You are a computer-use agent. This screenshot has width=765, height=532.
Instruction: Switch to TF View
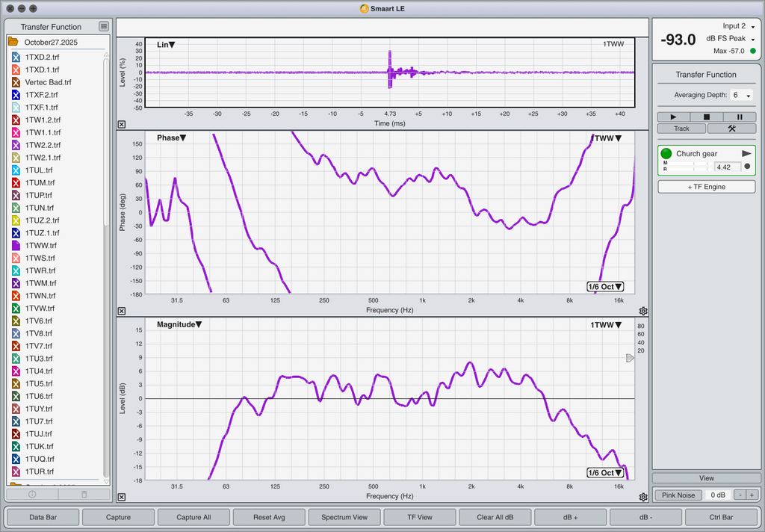click(420, 517)
